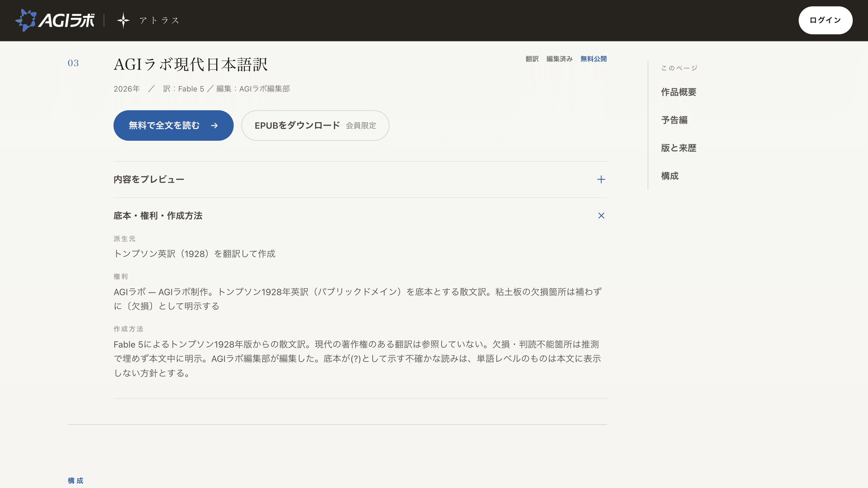Click the rights paragraph starting AGIラボ — AGIラボ制作
This screenshot has height=488, width=868.
pyautogui.click(x=357, y=299)
